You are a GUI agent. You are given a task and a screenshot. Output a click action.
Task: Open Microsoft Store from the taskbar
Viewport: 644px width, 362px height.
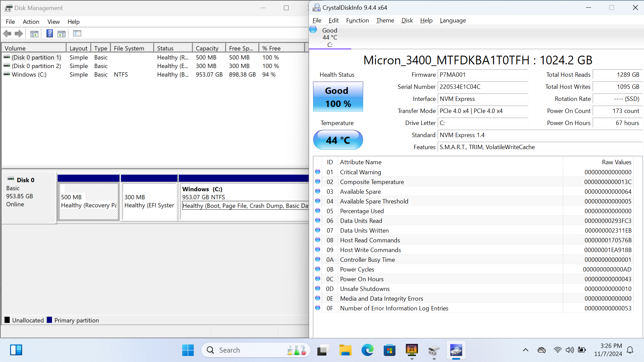[389, 350]
